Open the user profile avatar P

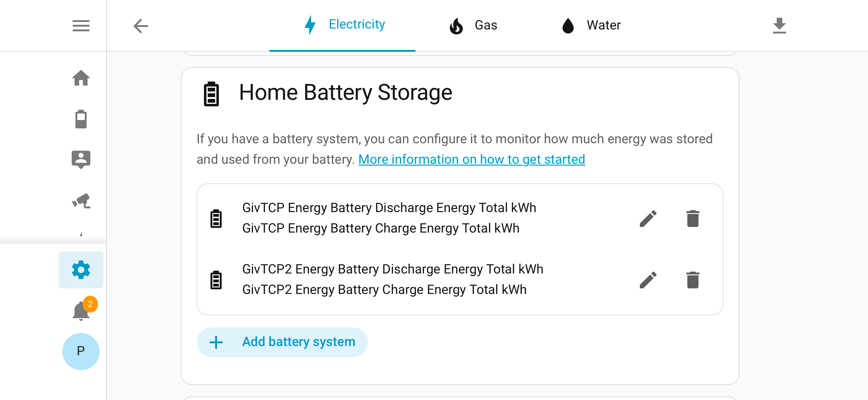pos(81,351)
